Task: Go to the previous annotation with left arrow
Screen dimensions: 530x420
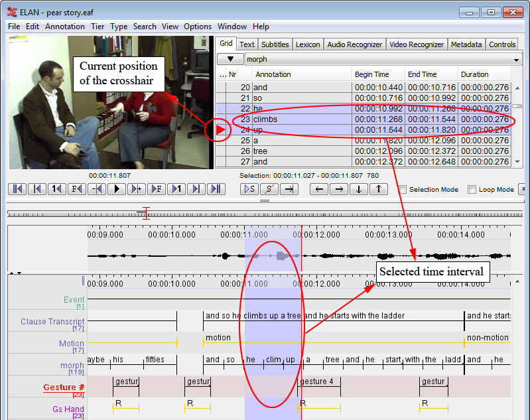Action: 319,189
